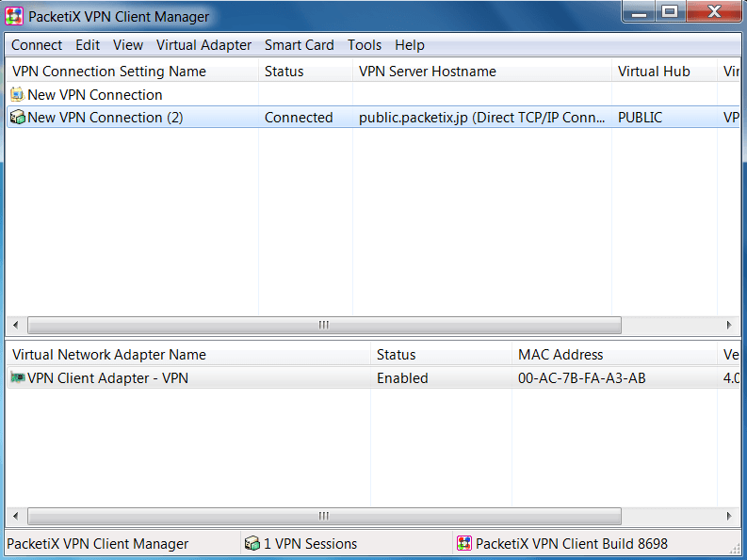Sort connections by Status column header

305,72
